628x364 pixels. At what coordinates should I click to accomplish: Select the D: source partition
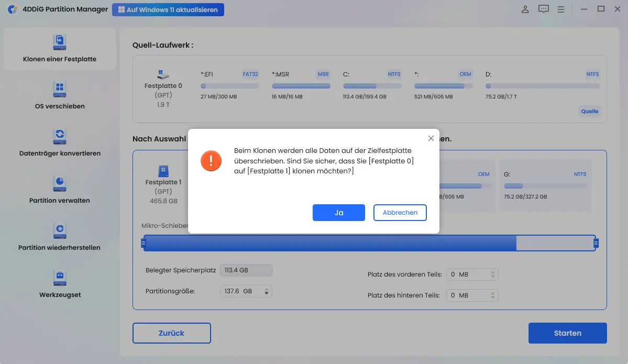click(542, 85)
